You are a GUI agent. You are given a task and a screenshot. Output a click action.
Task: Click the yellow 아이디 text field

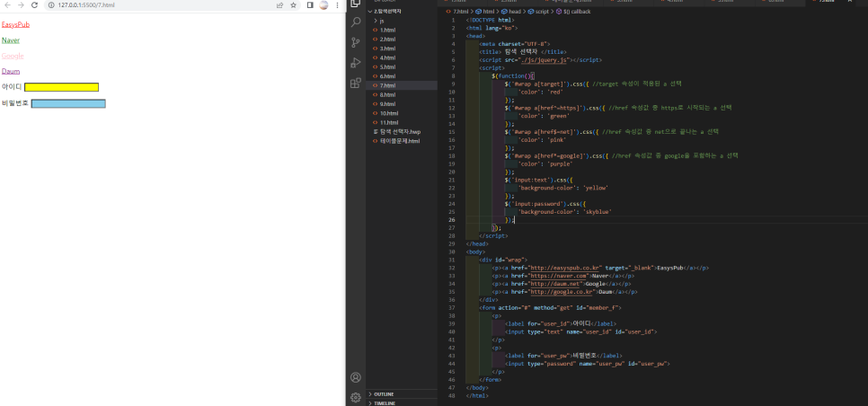point(61,87)
